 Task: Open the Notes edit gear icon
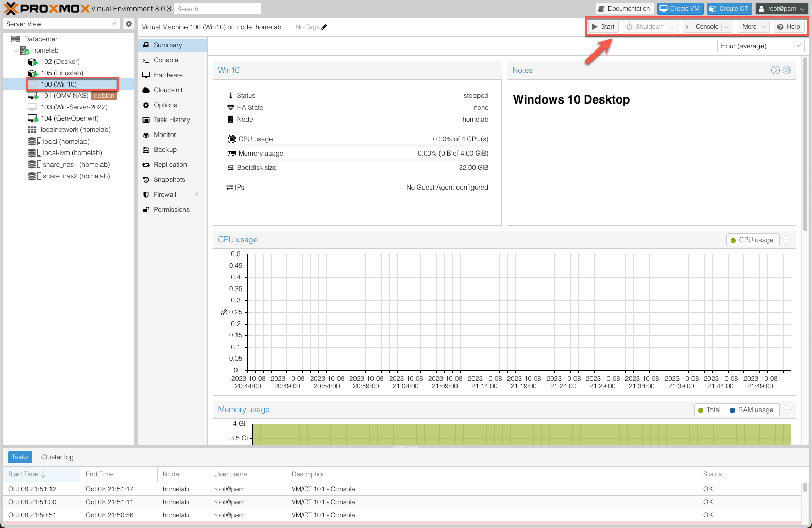(x=787, y=70)
